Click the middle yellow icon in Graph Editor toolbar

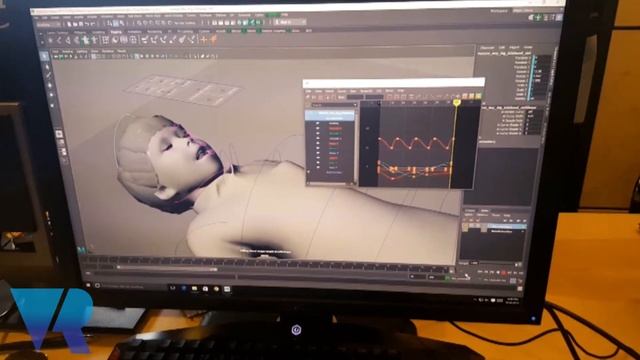pos(471,96)
